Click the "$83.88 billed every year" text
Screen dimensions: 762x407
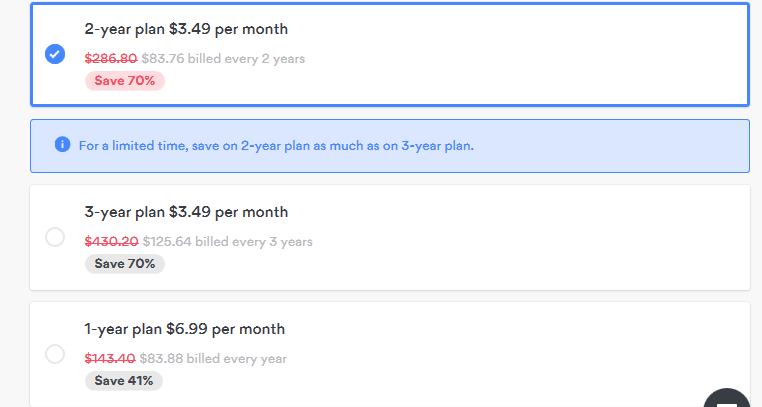[x=215, y=358]
